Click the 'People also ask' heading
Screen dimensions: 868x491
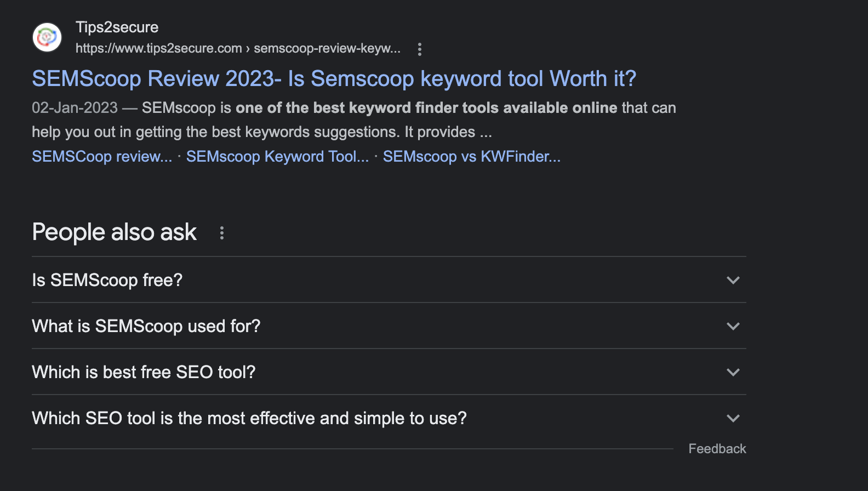click(115, 232)
